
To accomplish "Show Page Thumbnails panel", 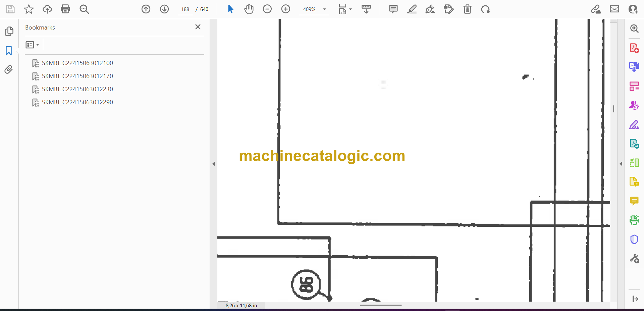I will [x=9, y=31].
